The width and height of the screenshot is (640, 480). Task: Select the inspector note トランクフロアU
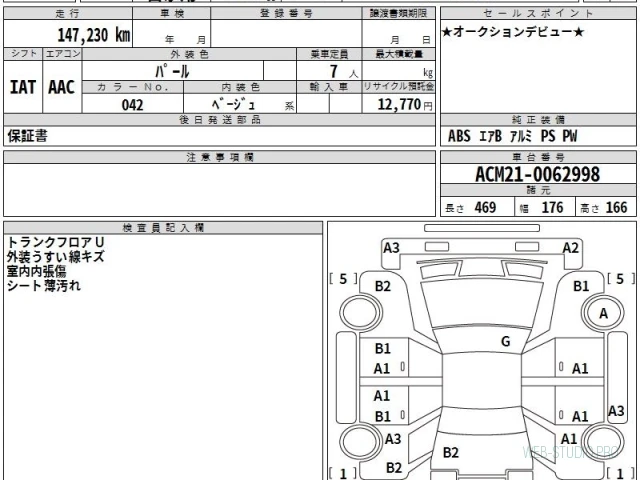56,242
